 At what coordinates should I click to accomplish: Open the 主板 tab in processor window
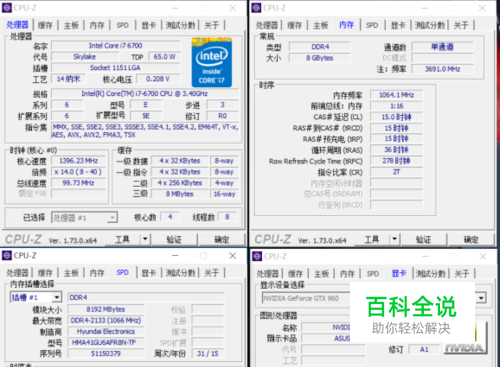71,25
